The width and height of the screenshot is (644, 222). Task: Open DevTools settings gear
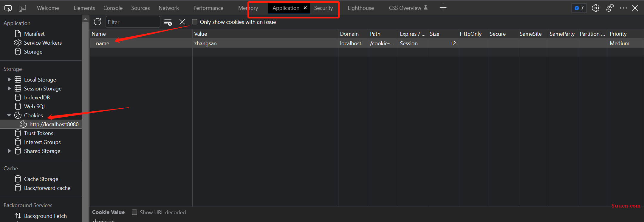coord(596,8)
